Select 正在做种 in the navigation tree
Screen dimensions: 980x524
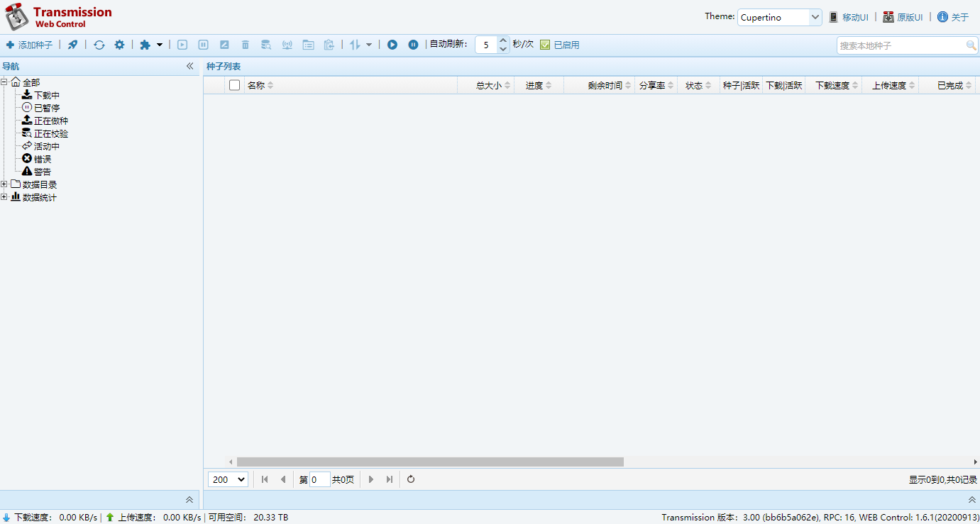coord(50,121)
